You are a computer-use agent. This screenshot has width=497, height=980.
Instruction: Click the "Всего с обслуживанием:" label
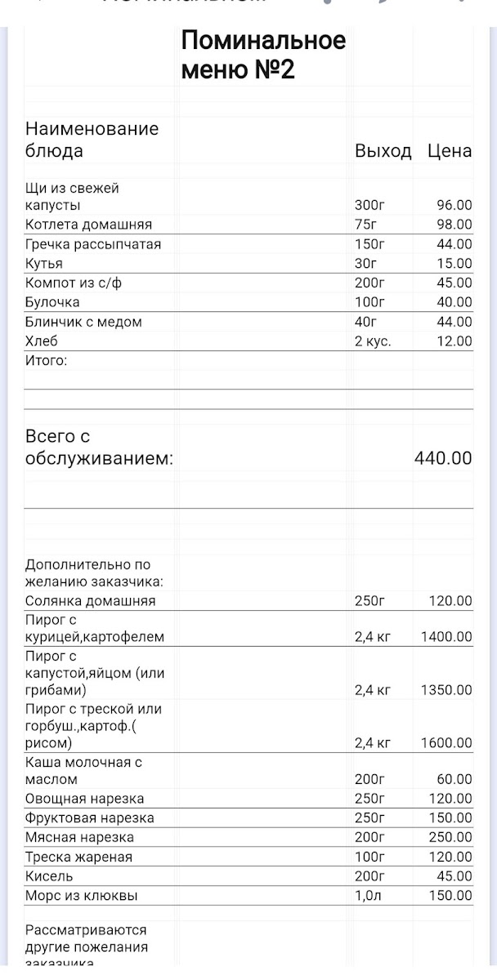coord(99,448)
